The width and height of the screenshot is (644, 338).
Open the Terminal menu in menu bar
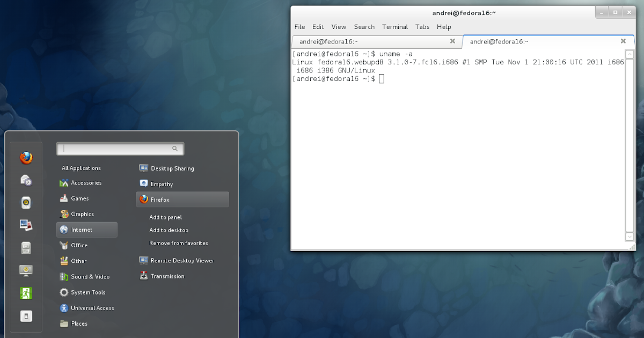(395, 27)
